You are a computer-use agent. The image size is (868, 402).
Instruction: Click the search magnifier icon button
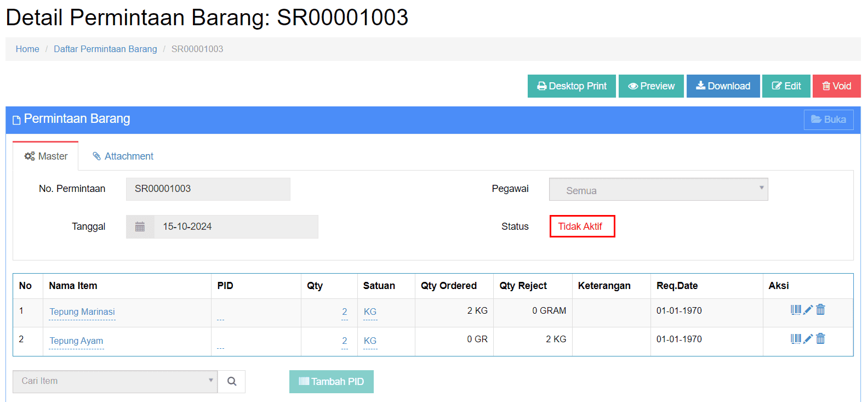pyautogui.click(x=232, y=382)
